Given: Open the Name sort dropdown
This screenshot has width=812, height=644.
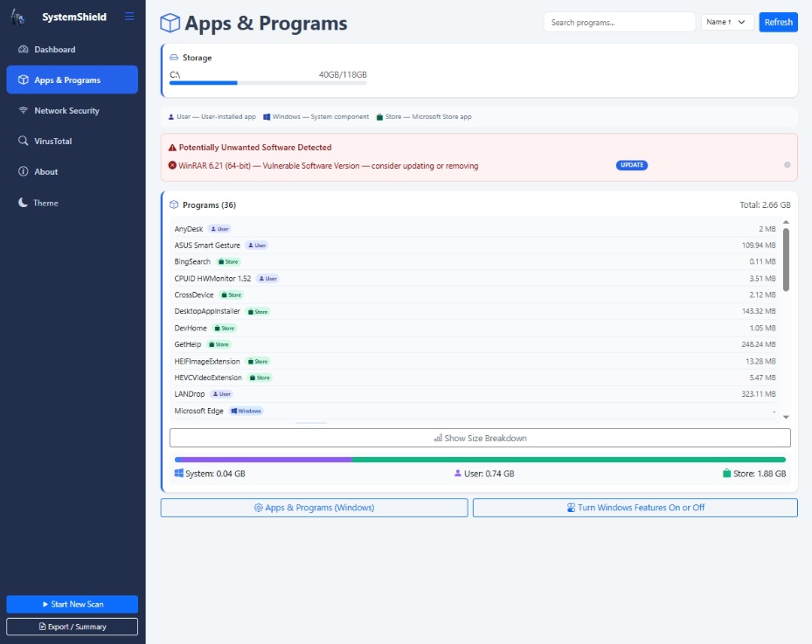Looking at the screenshot, I should pyautogui.click(x=727, y=22).
